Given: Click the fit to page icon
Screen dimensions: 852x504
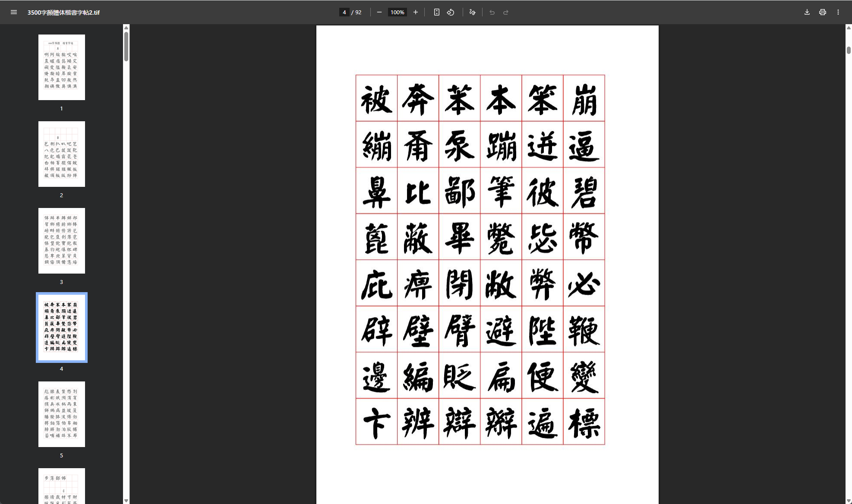Looking at the screenshot, I should coord(436,12).
